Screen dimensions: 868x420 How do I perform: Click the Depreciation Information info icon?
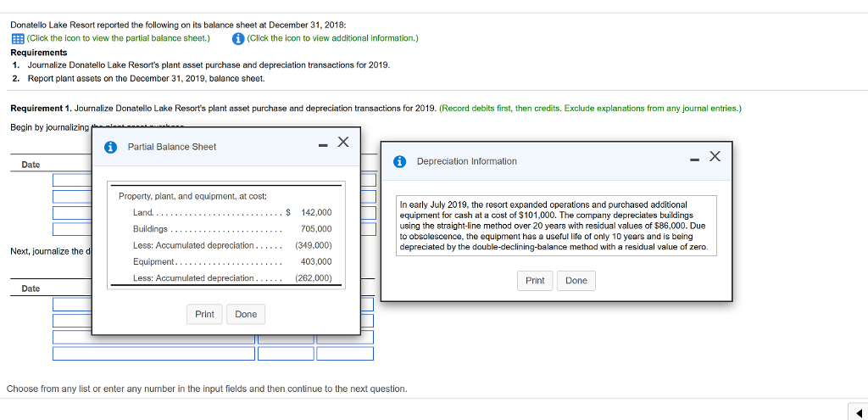click(x=399, y=162)
